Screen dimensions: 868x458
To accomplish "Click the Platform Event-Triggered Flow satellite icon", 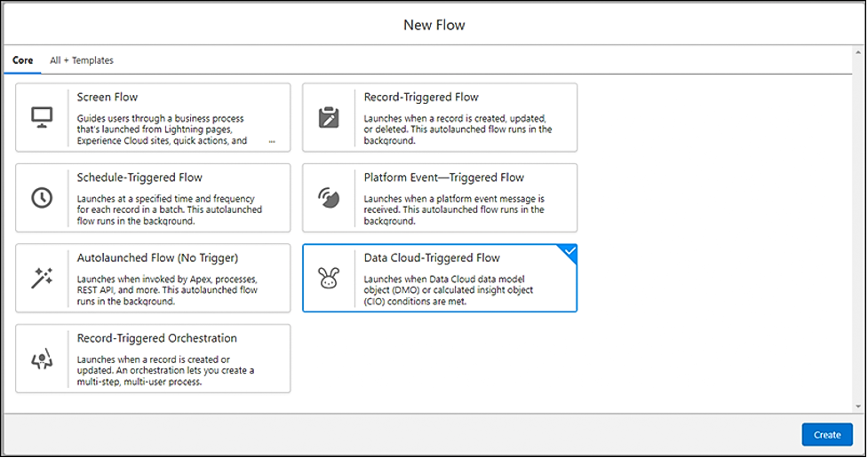I will [329, 197].
